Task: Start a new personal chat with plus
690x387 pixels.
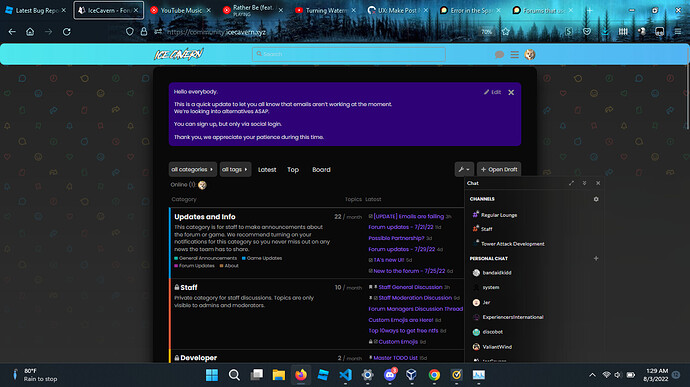Action: (596, 258)
